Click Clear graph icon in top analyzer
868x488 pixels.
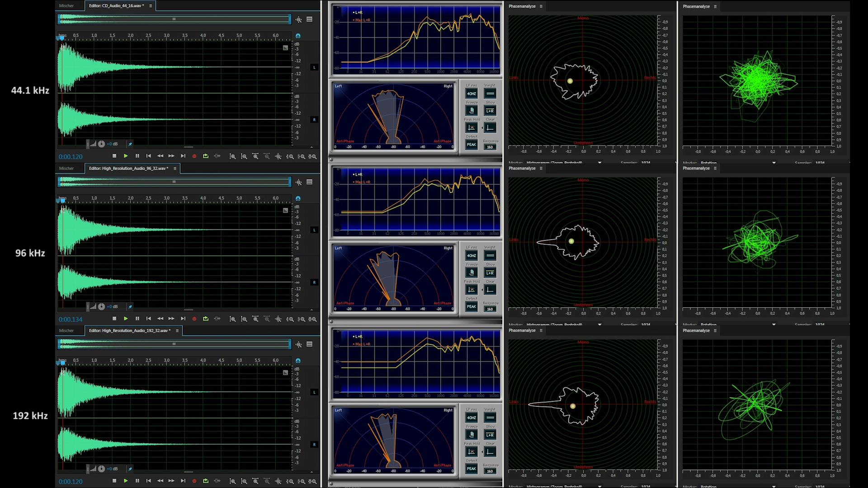coord(490,128)
